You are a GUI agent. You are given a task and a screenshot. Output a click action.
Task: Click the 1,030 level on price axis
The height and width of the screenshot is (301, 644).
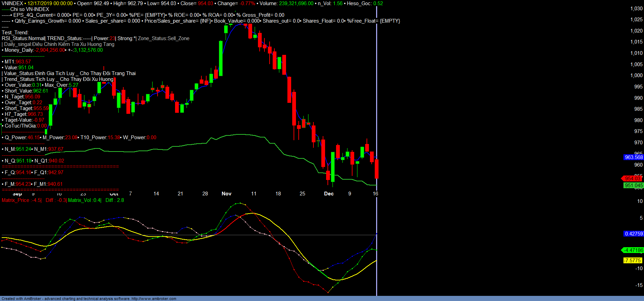click(x=636, y=9)
